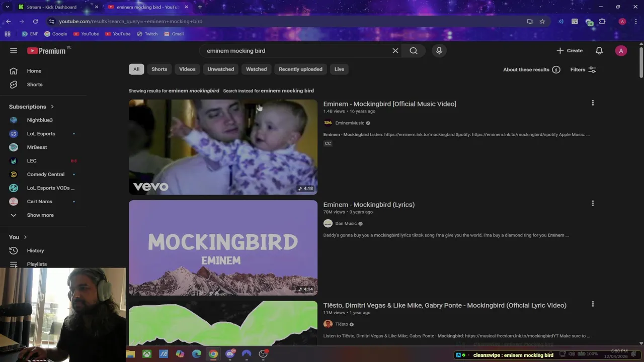
Task: Click the Create button
Action: 570,51
